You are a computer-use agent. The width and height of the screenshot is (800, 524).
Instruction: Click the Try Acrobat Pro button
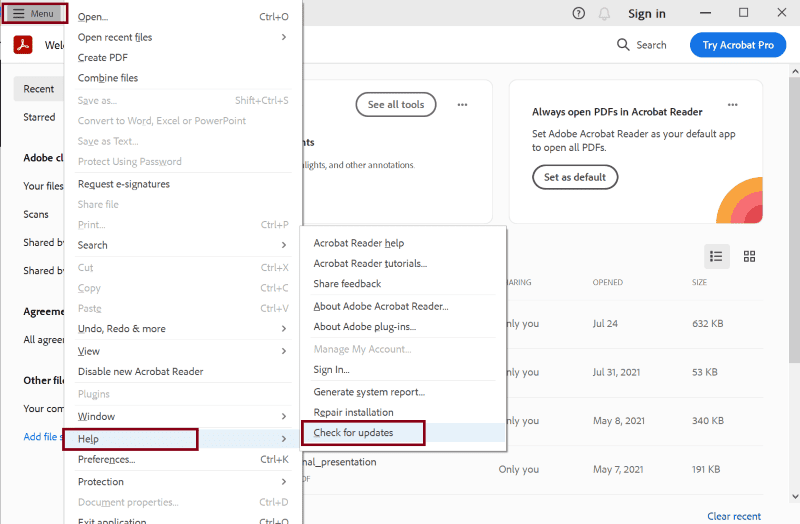coord(738,45)
